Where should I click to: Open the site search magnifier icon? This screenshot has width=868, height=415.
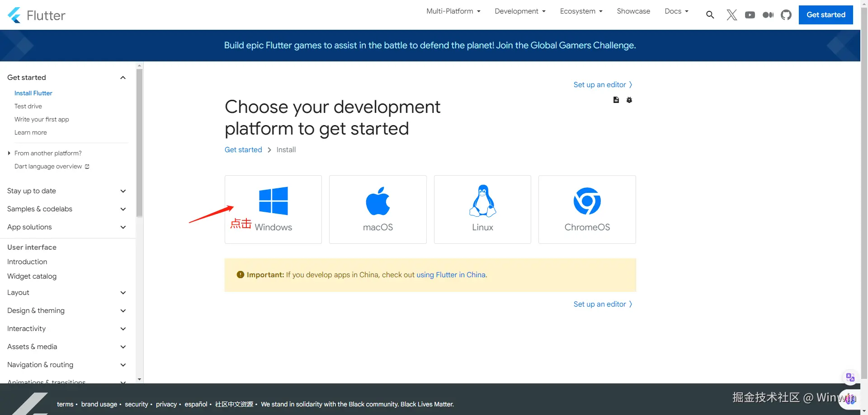tap(710, 15)
